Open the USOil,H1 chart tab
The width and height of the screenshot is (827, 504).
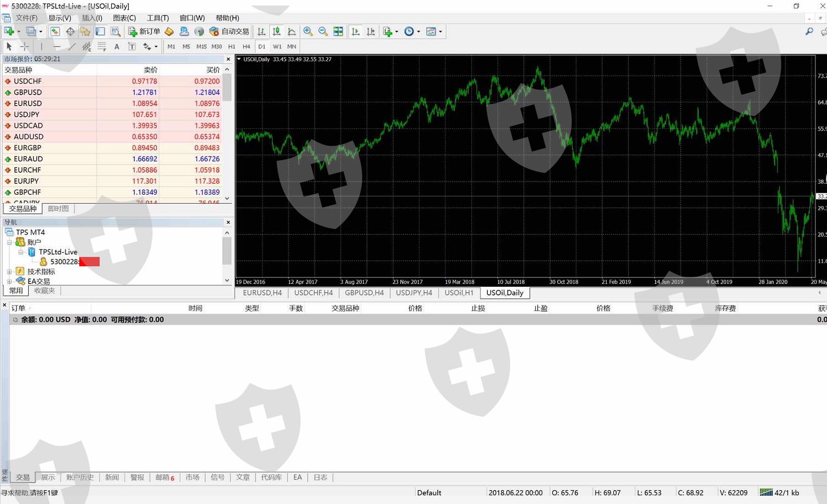pos(459,293)
